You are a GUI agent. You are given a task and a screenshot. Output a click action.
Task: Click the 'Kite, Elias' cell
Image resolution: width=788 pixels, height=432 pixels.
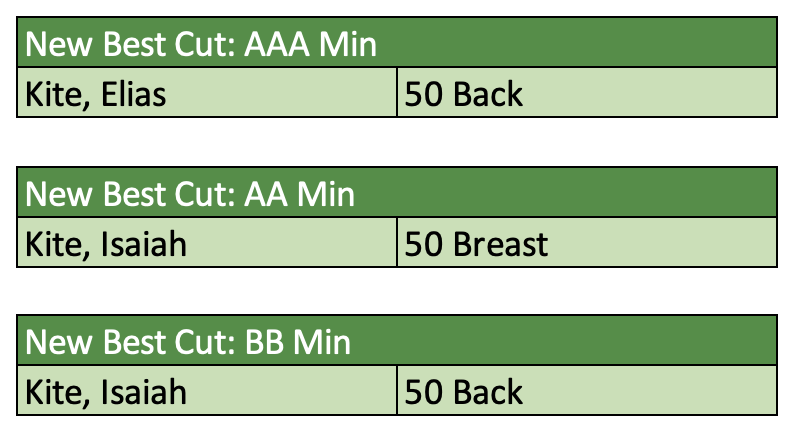(207, 94)
